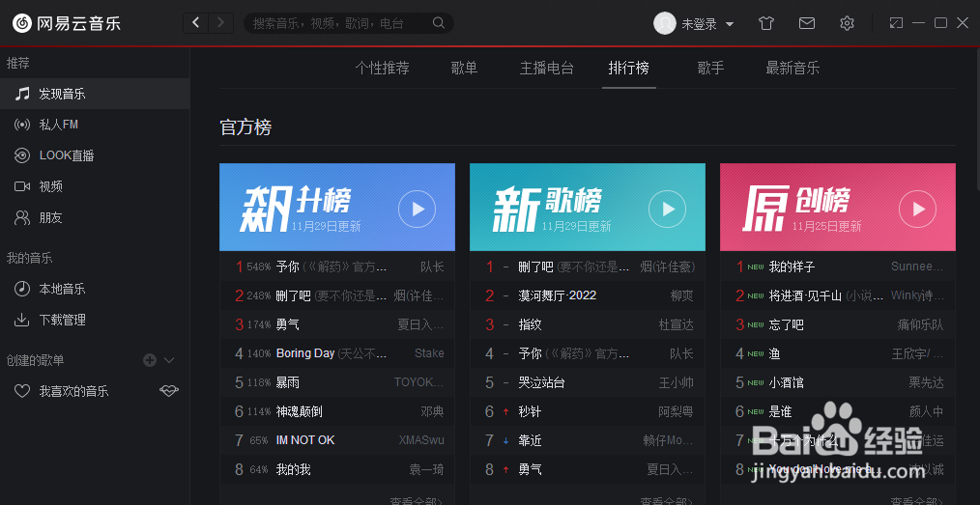This screenshot has width=980, height=505.
Task: Switch to mini mode icon
Action: pos(896,23)
